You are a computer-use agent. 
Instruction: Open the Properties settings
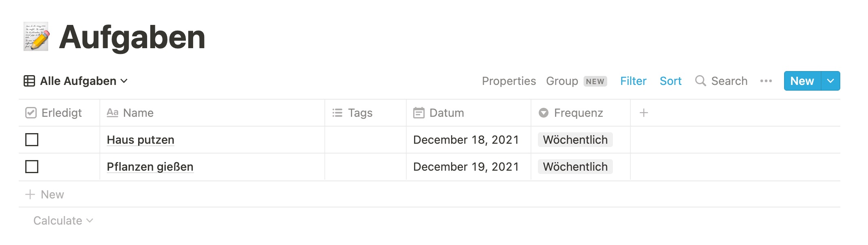point(509,81)
